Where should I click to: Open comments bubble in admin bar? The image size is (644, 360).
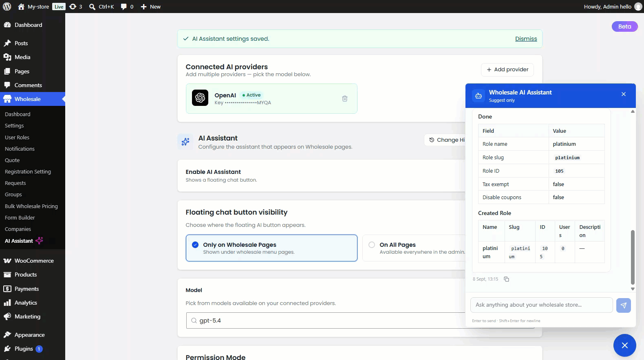click(127, 7)
